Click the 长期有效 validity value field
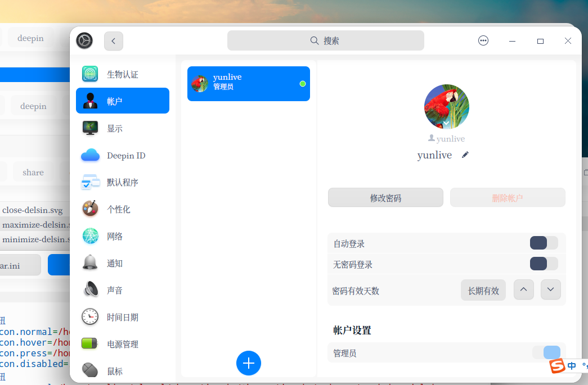588x385 pixels. tap(483, 290)
